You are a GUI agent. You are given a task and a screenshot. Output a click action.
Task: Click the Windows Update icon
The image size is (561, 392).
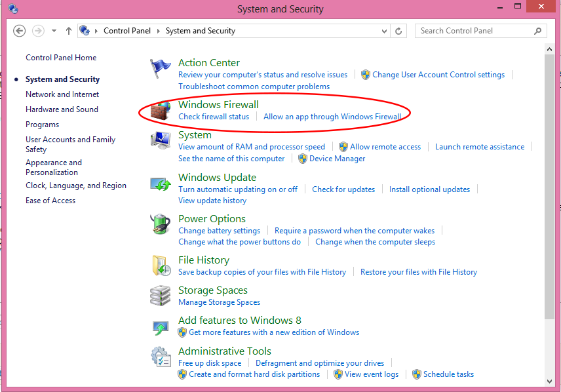[x=161, y=184]
